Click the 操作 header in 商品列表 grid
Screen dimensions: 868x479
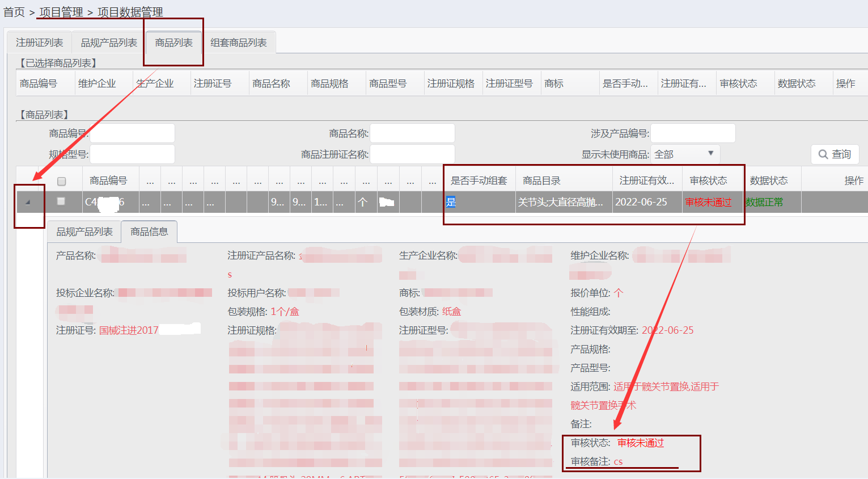854,180
